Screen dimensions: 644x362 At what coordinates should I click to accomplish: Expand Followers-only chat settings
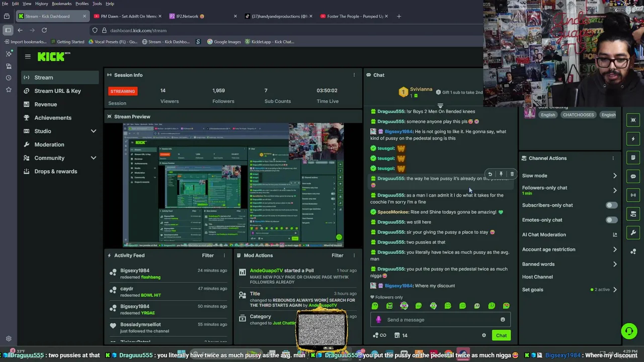(x=615, y=190)
